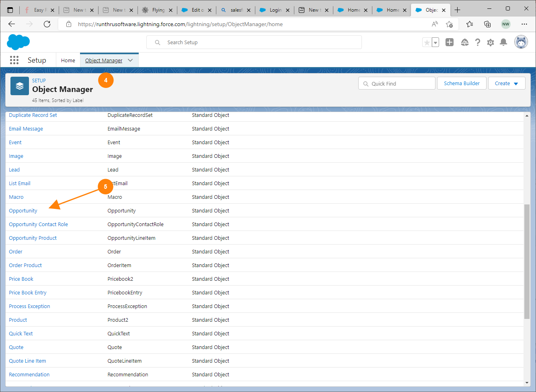536x392 pixels.
Task: Open the user profile avatar
Action: point(521,42)
